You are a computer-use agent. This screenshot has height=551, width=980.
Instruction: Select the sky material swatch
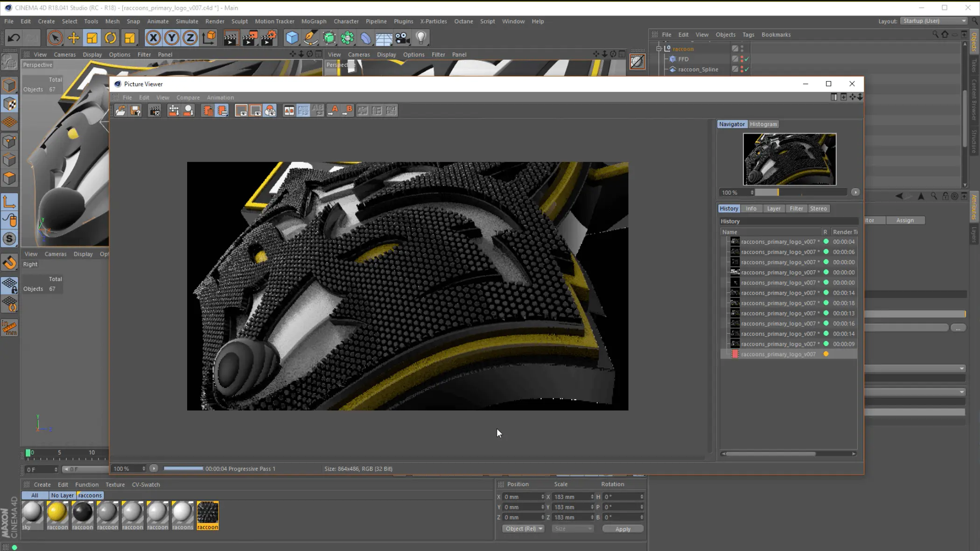tap(32, 515)
